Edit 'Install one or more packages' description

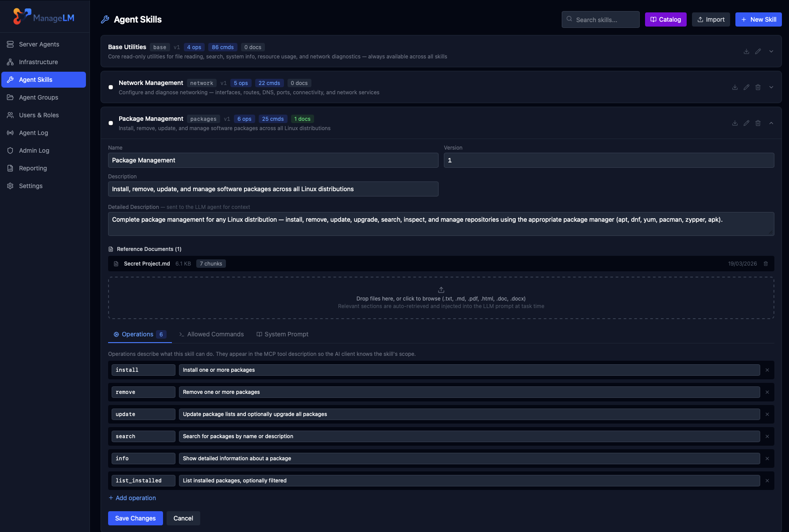469,370
